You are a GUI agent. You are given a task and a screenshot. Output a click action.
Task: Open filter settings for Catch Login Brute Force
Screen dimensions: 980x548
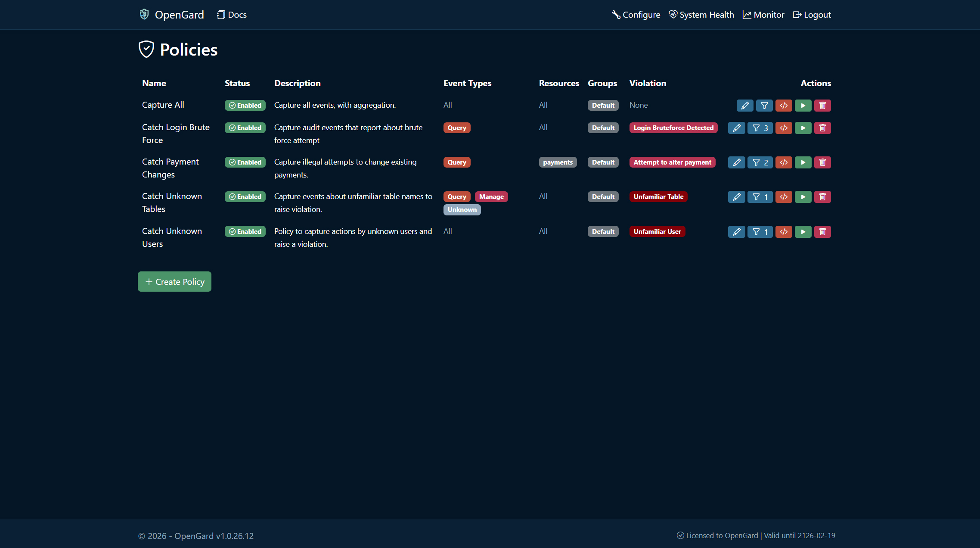[760, 128]
